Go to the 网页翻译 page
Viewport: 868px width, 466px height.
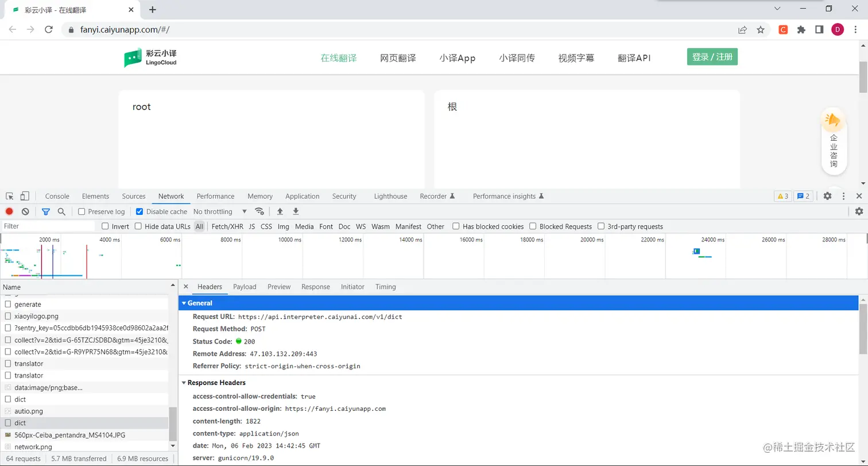(x=398, y=58)
